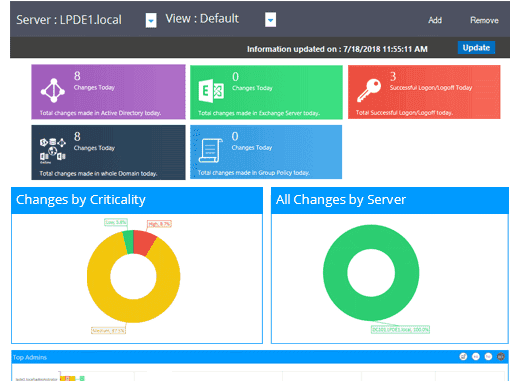520x382 pixels.
Task: Click the number 0 in Group Policy tile
Action: 235,136
